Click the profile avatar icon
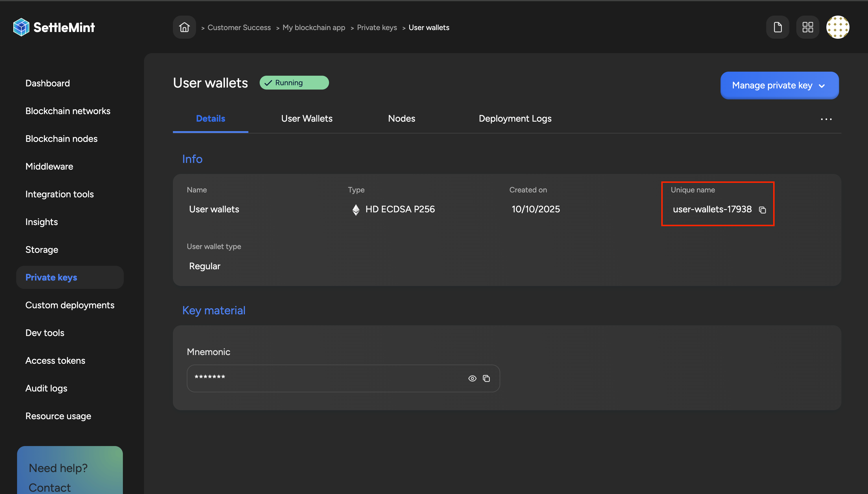This screenshot has width=868, height=494. tap(837, 27)
